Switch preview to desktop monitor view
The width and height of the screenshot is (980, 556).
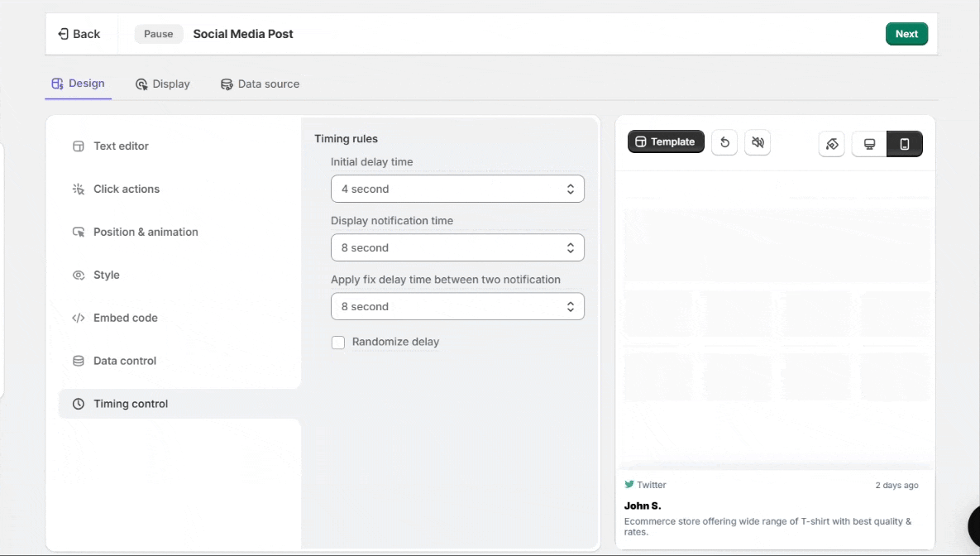(x=869, y=144)
